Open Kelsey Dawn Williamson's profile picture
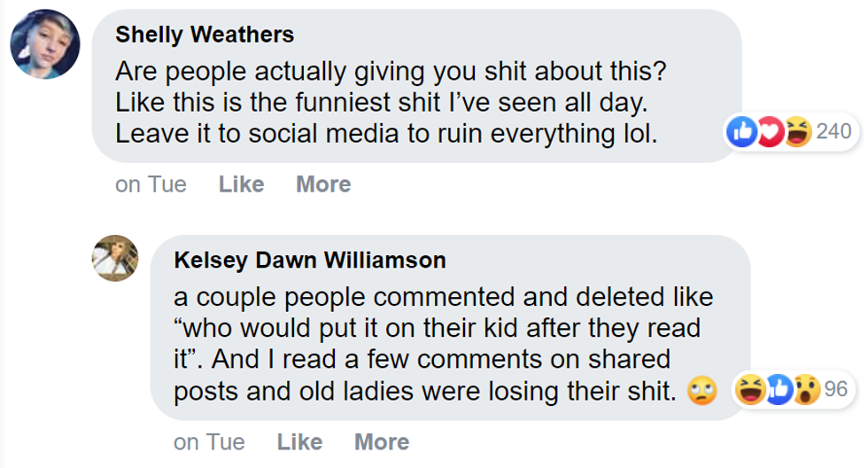Screen dimensions: 868x468 (116, 261)
